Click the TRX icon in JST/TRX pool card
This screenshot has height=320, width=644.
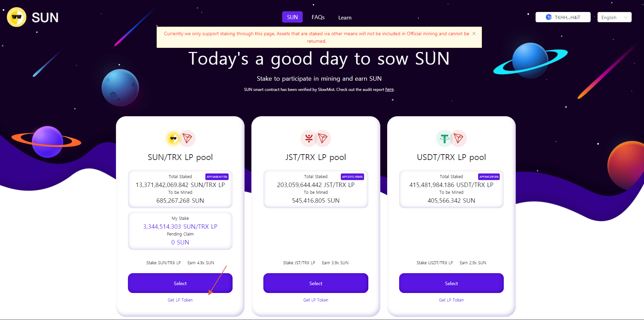click(323, 138)
